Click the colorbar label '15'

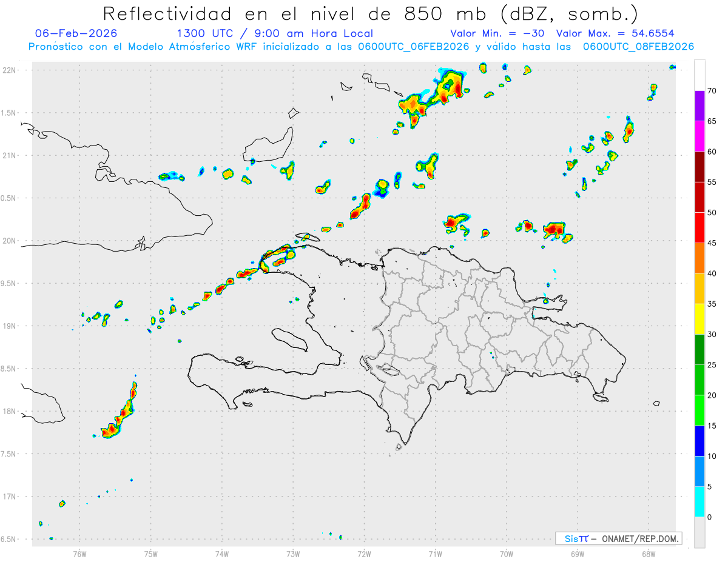tap(712, 426)
